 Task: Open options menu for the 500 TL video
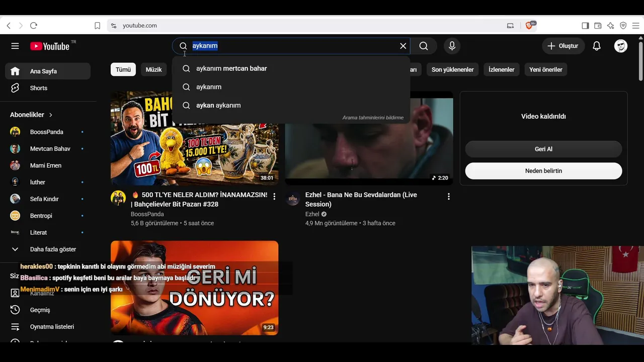[274, 197]
